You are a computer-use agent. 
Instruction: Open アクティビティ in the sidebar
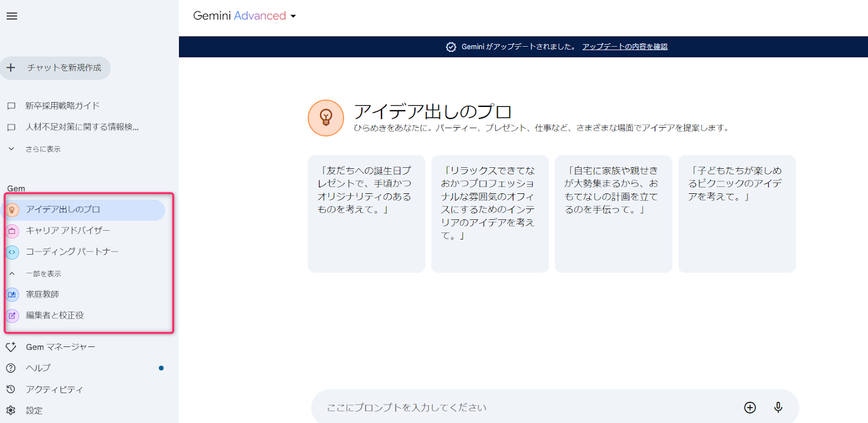point(54,389)
